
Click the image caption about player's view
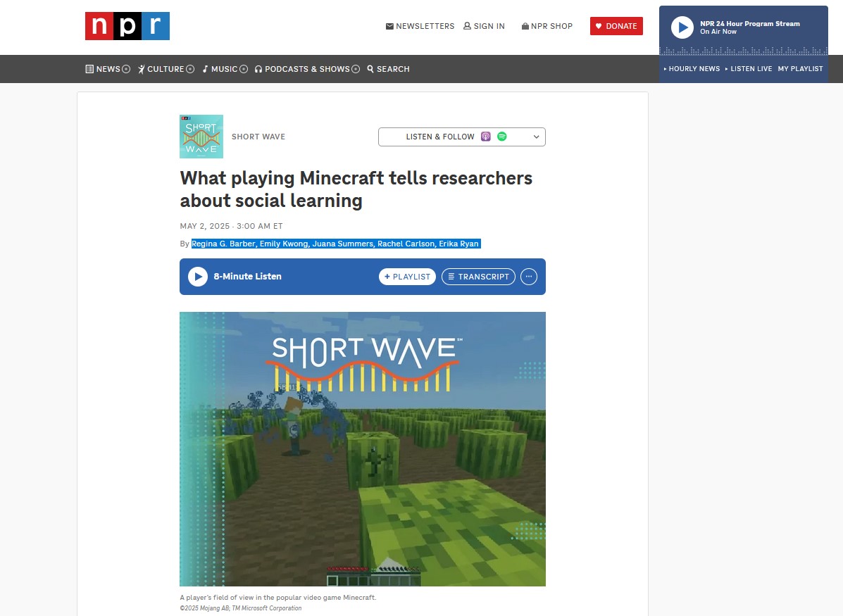[x=278, y=597]
